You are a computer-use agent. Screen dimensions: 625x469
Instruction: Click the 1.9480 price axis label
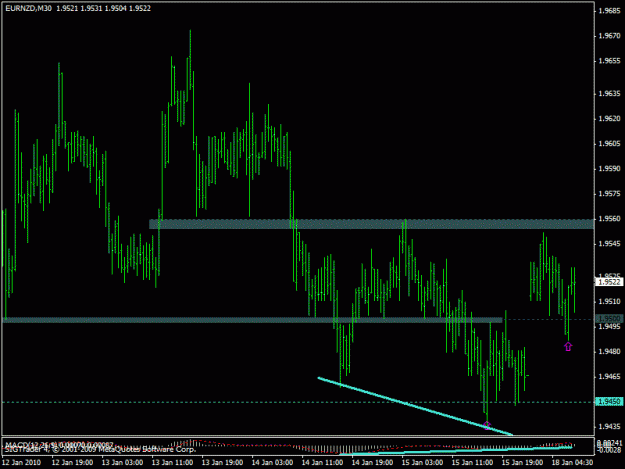click(x=609, y=351)
